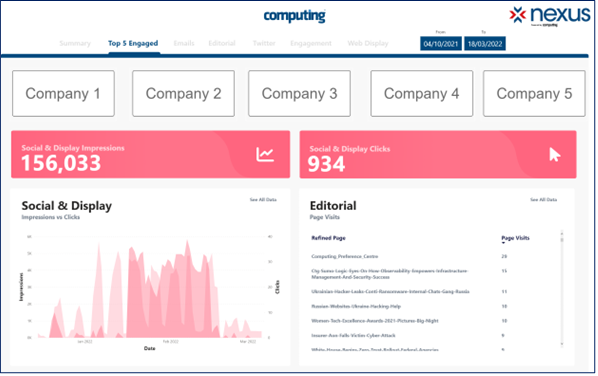The height and width of the screenshot is (376, 598).
Task: Select the Top 5 Engaged tab
Action: (133, 43)
